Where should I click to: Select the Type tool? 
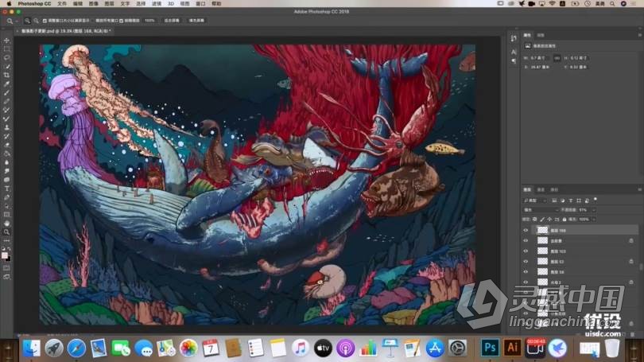tap(7, 188)
